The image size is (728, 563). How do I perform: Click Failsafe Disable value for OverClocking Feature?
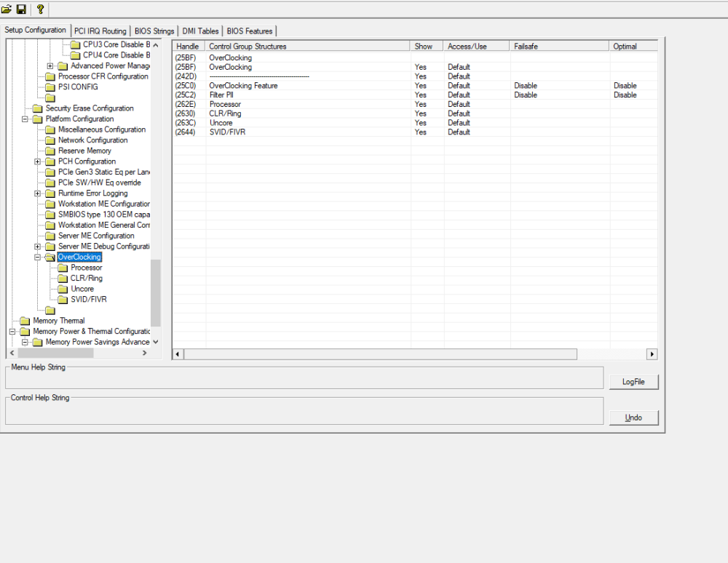(526, 86)
